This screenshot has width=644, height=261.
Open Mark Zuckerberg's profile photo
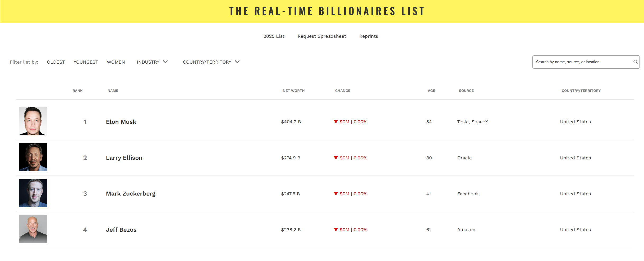tap(33, 193)
